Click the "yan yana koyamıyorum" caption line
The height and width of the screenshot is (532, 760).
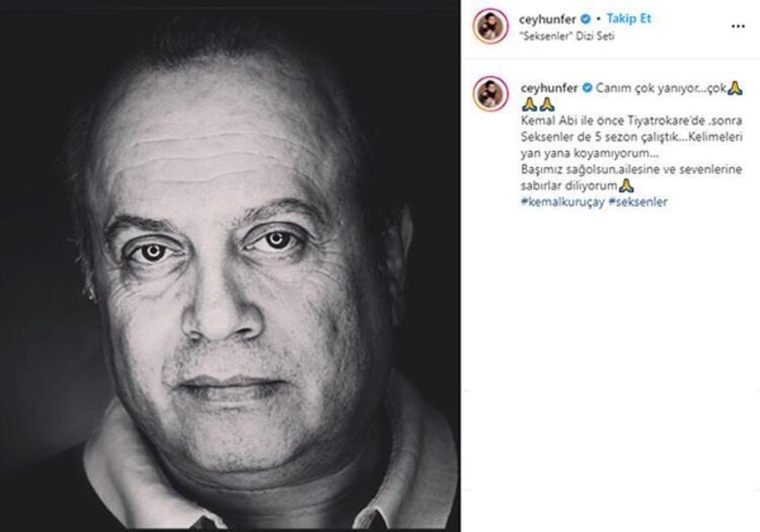(590, 153)
